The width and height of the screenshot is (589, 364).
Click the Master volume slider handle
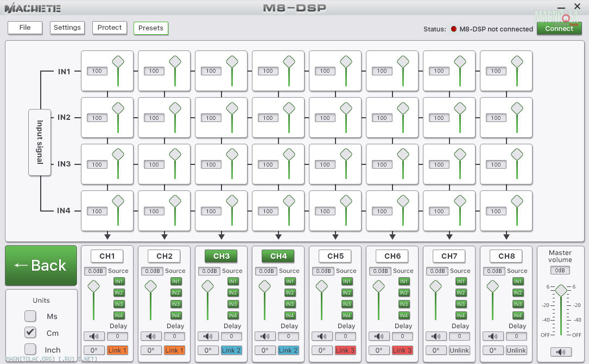561,290
